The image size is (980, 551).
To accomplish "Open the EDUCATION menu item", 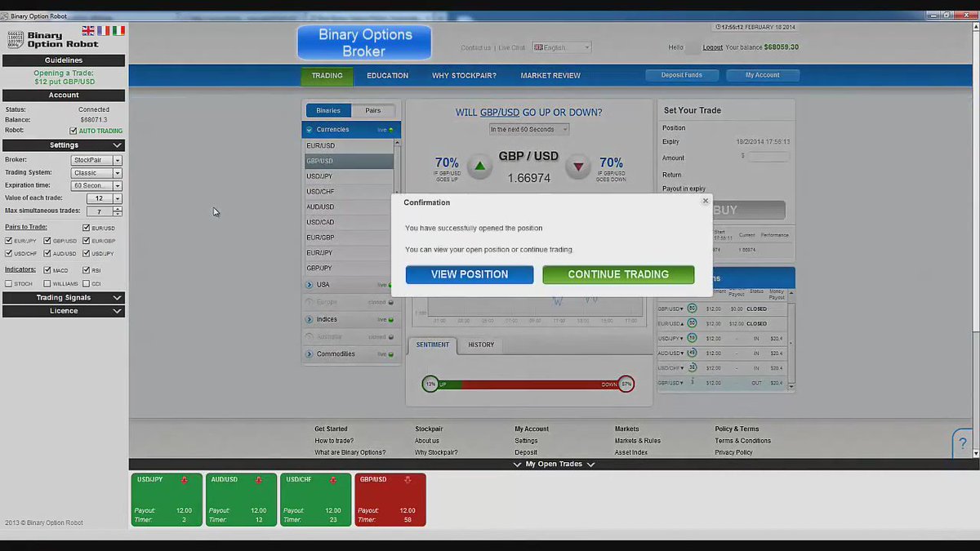I will [387, 76].
